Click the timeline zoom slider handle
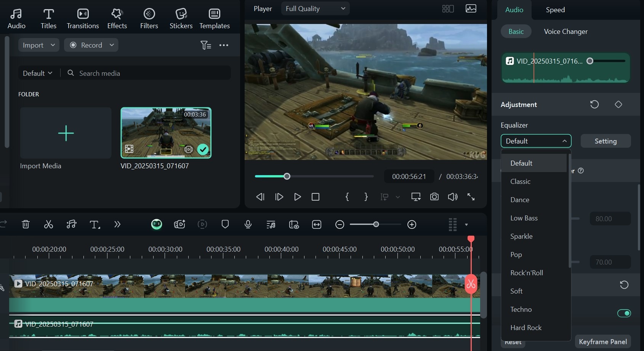The image size is (644, 351). (x=376, y=225)
